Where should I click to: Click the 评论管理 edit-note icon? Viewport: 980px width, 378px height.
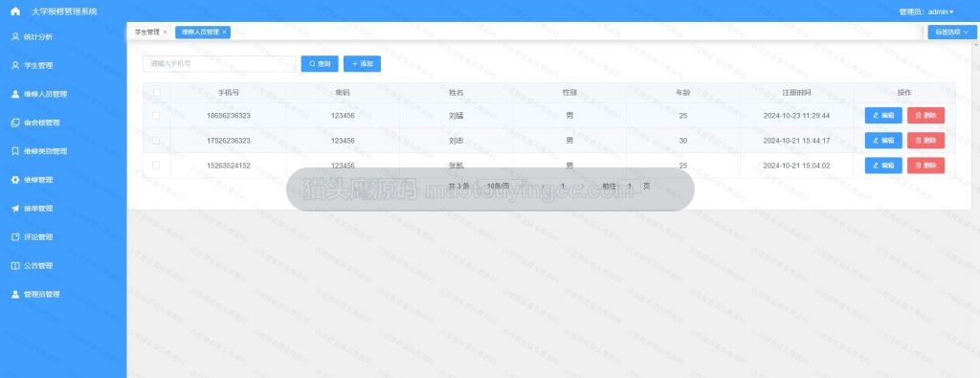click(15, 237)
